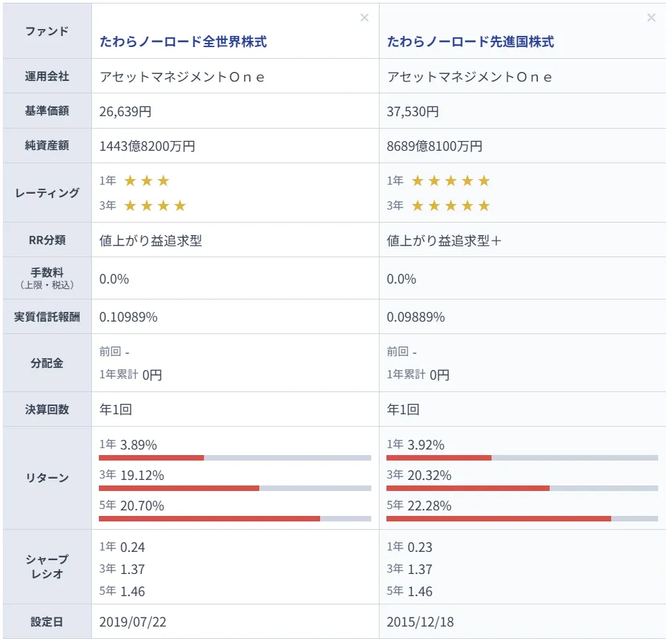This screenshot has width=672, height=639.
Task: Click the 設定日 row header
Action: click(47, 622)
